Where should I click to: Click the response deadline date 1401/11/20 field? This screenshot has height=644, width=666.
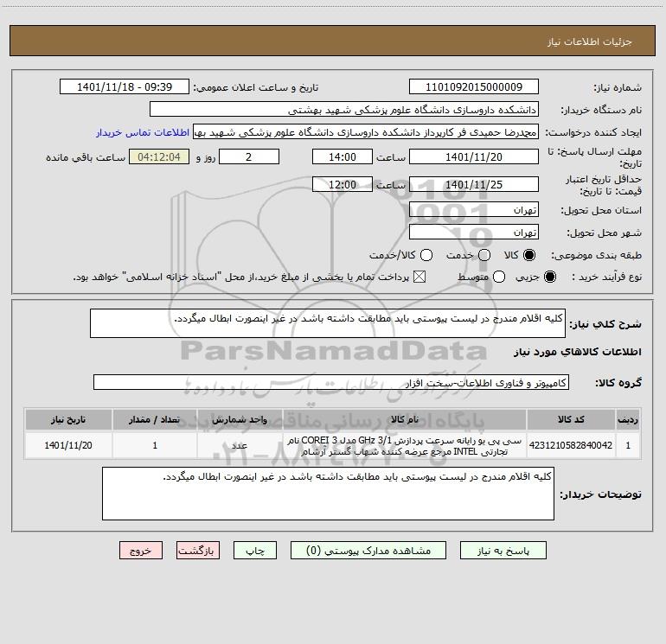pyautogui.click(x=474, y=156)
